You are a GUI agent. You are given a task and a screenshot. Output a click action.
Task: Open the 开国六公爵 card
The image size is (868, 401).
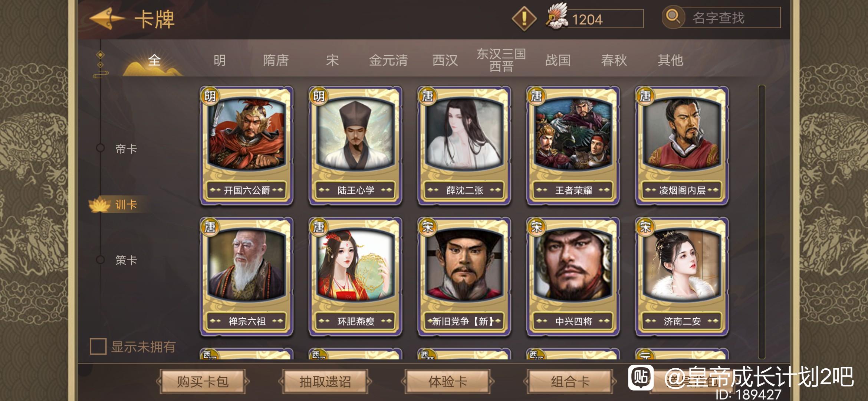coord(247,146)
